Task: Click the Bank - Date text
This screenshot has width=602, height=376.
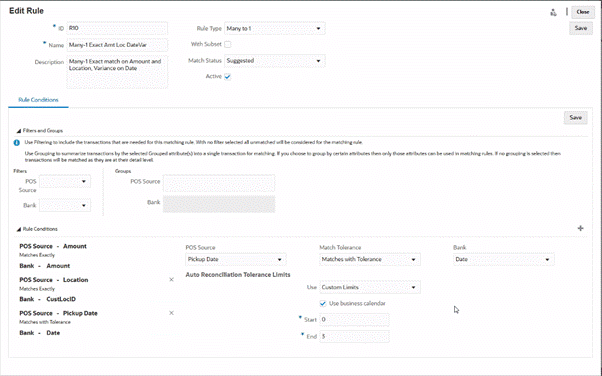Action: tap(40, 333)
